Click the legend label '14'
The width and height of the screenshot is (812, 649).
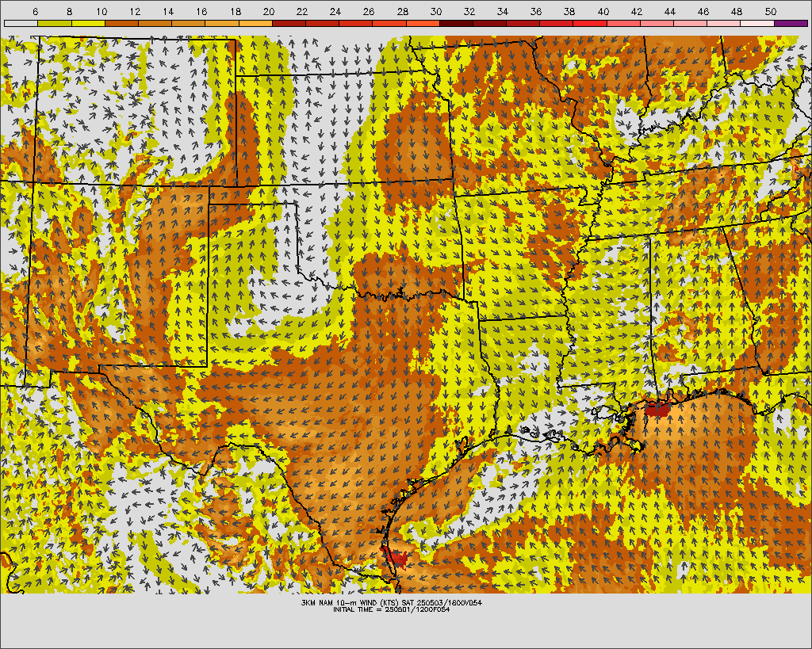pos(168,11)
